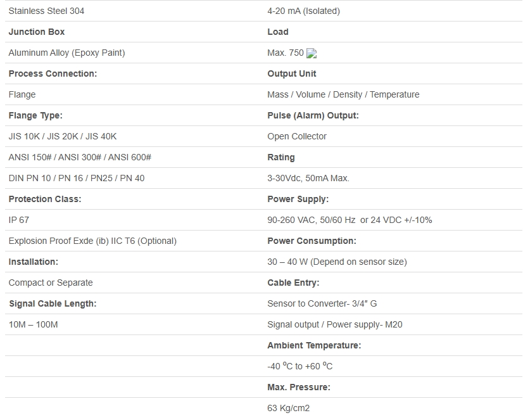
Task: Click the DIN PN 10 / PN 16 row
Action: click(x=77, y=178)
